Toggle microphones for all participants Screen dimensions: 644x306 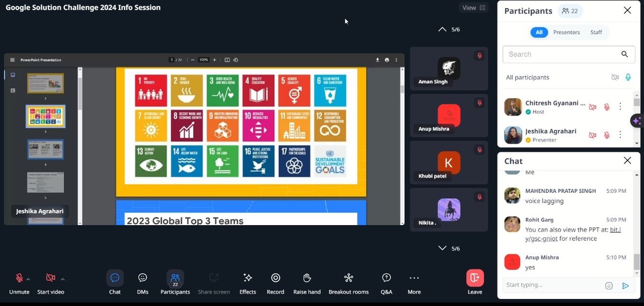(x=628, y=77)
